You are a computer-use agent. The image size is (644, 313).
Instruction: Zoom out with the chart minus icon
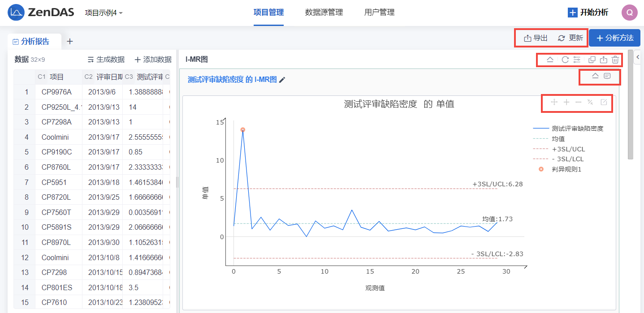[x=579, y=102]
